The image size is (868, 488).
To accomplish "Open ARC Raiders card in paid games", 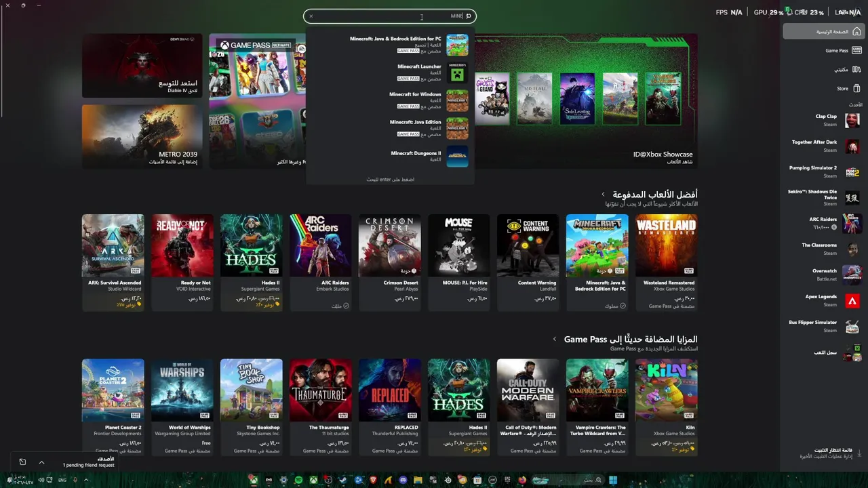I will 320,262.
